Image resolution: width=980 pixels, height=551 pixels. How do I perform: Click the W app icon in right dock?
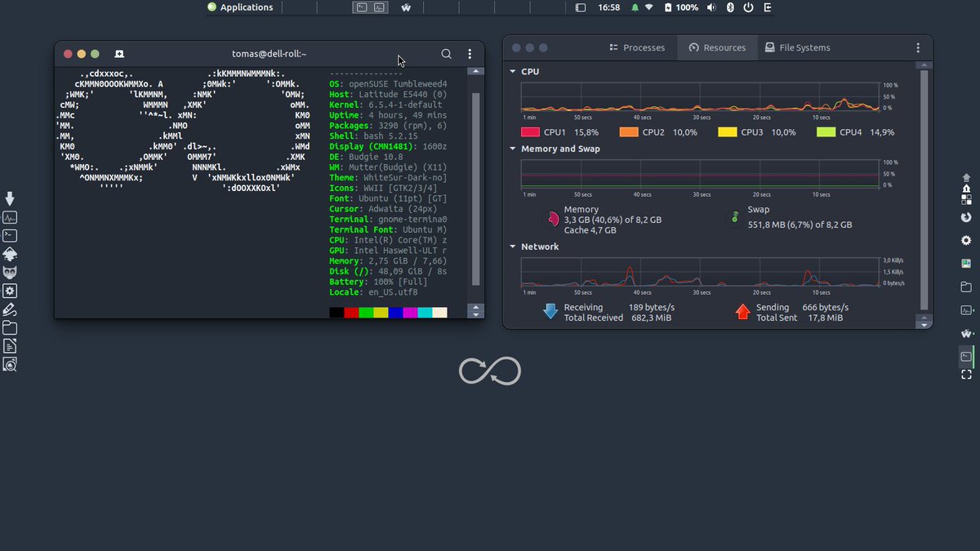pyautogui.click(x=966, y=334)
